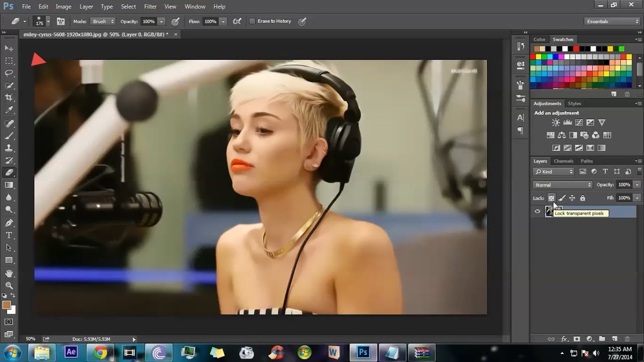Screen dimensions: 644x362
Task: Open Word from the taskbar
Action: pos(334,352)
